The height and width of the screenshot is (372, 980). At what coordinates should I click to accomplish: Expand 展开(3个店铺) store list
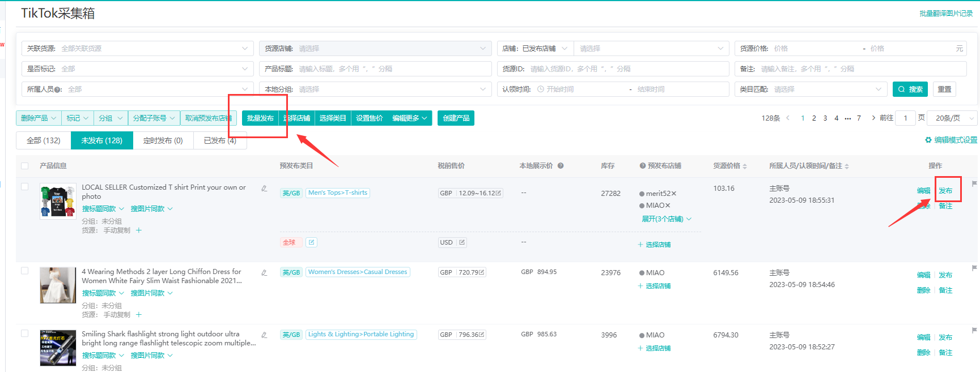[666, 219]
